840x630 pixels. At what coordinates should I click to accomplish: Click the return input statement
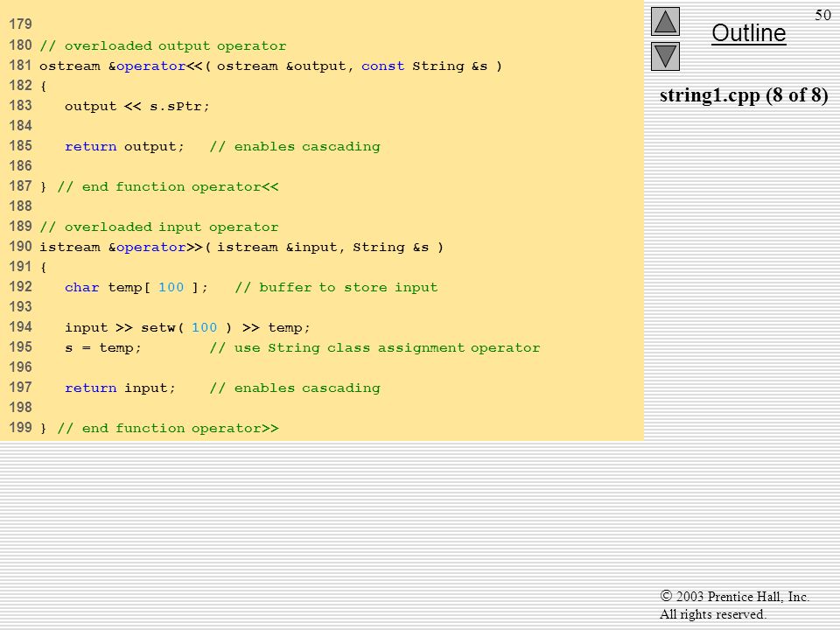point(120,388)
